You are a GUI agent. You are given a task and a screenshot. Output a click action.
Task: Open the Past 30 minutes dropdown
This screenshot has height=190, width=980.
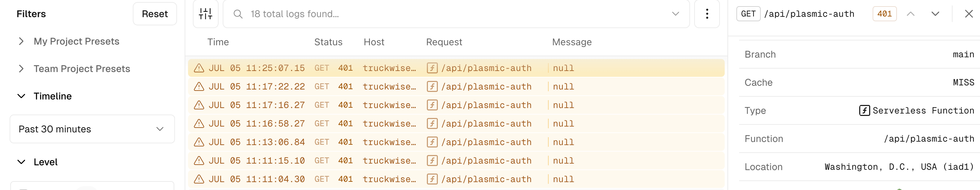[x=92, y=129]
